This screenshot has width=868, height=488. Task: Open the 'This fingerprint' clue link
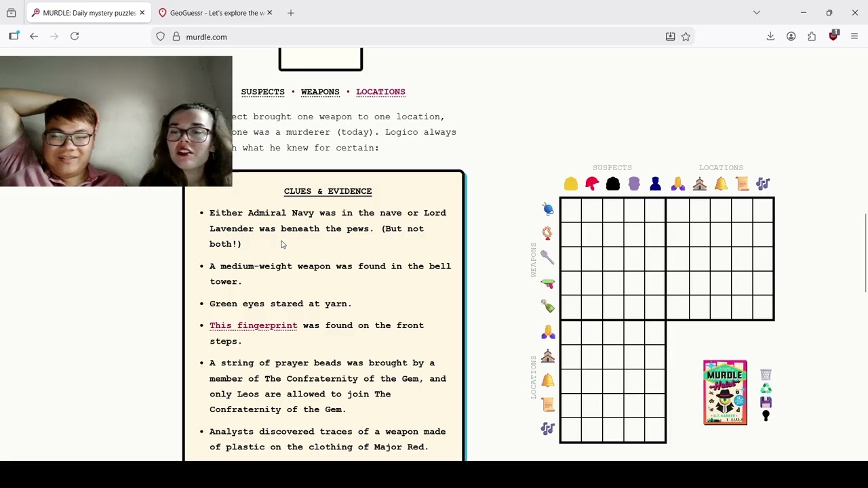253,325
